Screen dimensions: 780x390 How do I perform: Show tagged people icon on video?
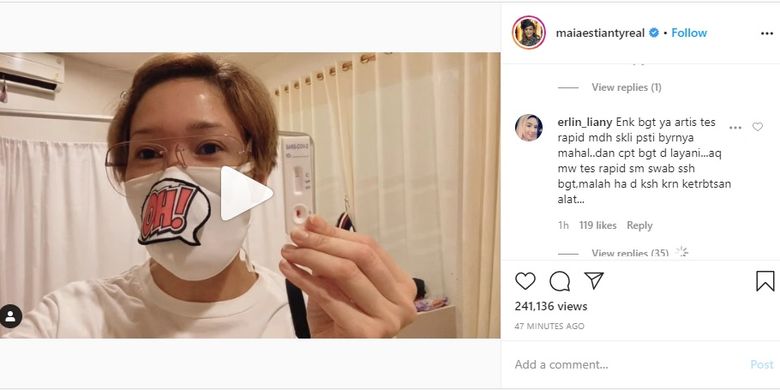(10, 316)
